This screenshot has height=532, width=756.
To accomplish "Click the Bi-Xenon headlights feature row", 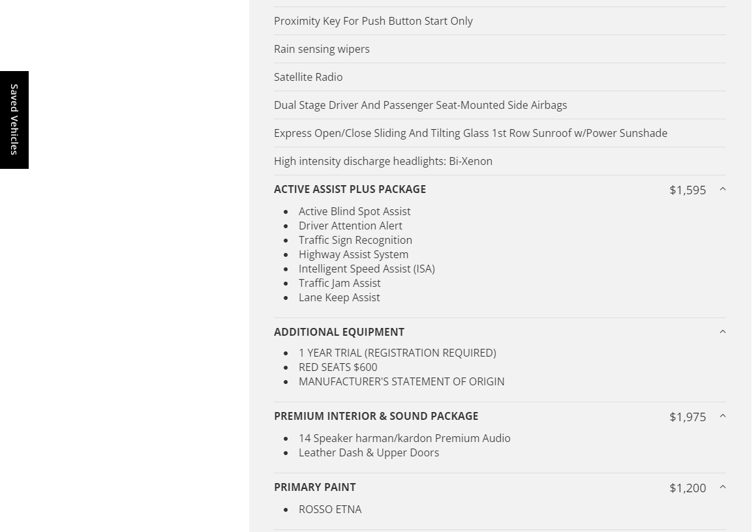I will click(383, 161).
